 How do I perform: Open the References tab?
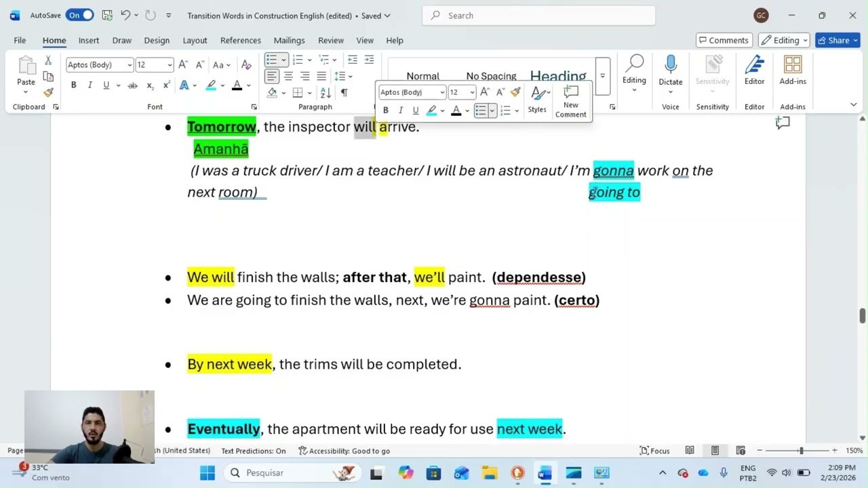coord(240,40)
